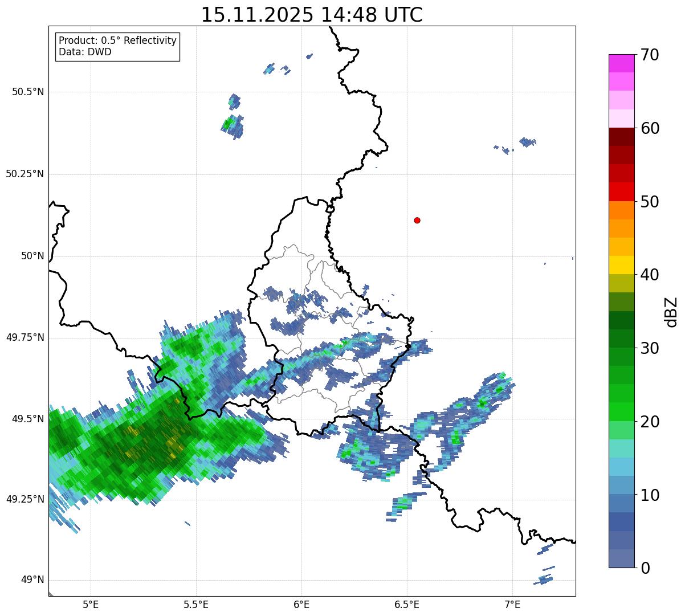Click the latitude label "49.5°N"
Screen dimensions: 685x616
coord(28,419)
